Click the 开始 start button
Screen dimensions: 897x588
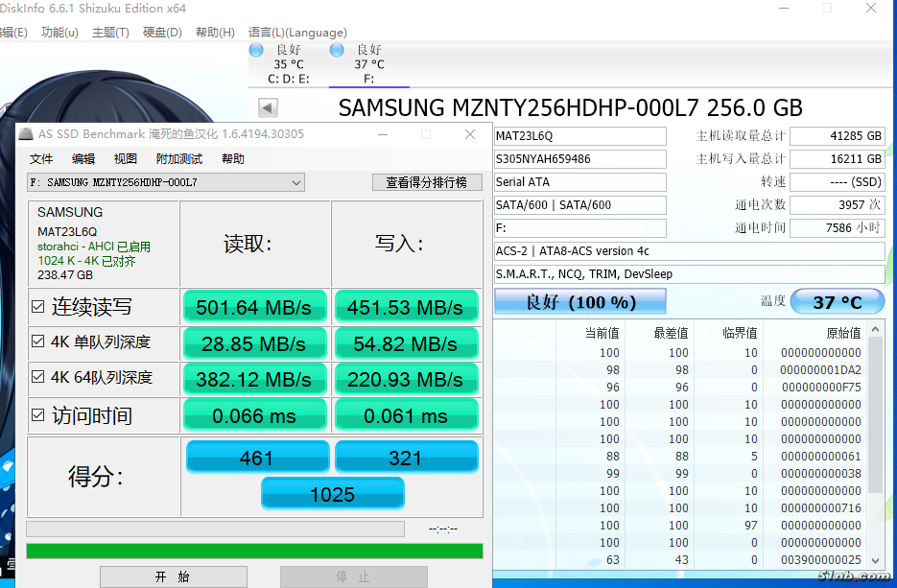173,577
